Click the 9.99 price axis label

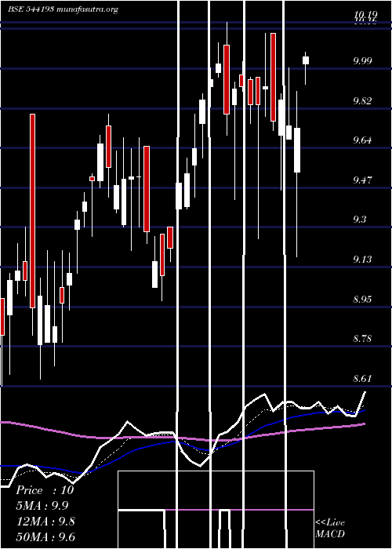[x=362, y=62]
